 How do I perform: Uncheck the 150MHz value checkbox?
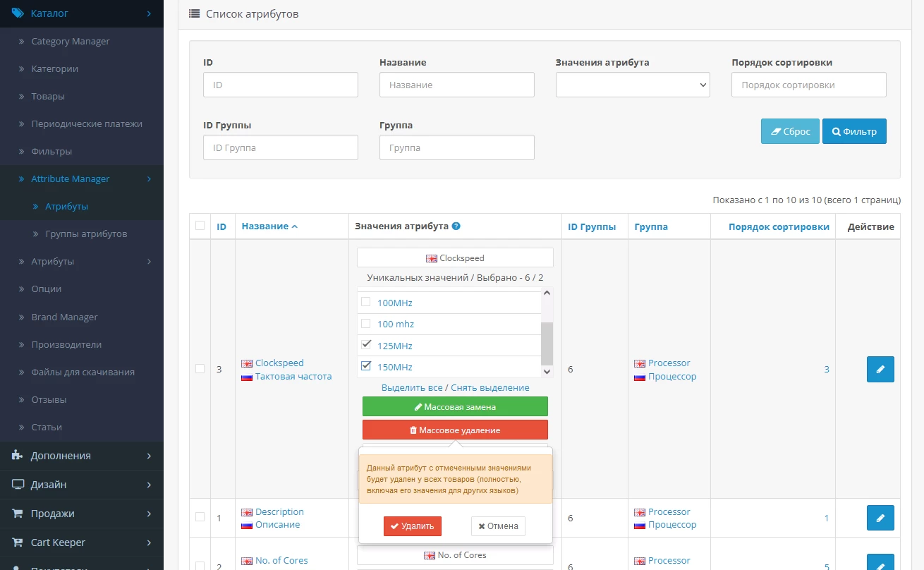coord(366,366)
